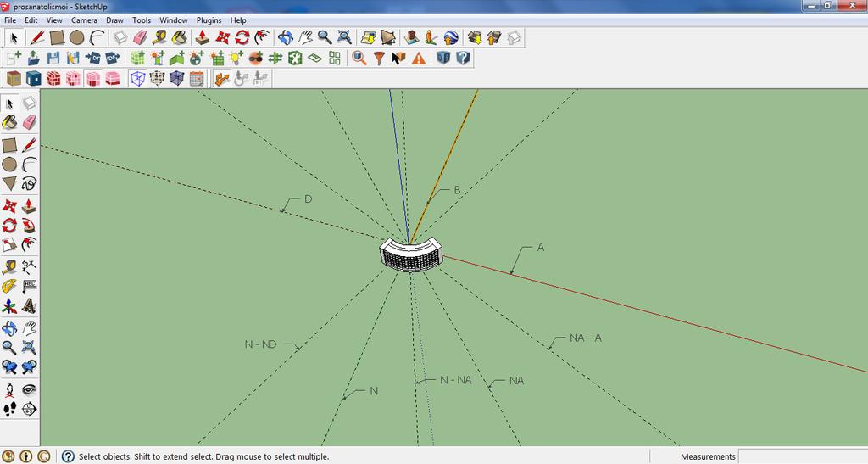
Task: Save the OpenStudio model
Action: (53, 58)
